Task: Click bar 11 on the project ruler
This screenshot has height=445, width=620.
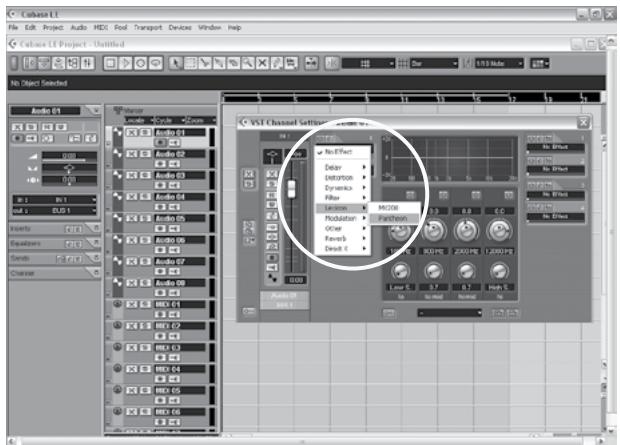Action: (405, 98)
